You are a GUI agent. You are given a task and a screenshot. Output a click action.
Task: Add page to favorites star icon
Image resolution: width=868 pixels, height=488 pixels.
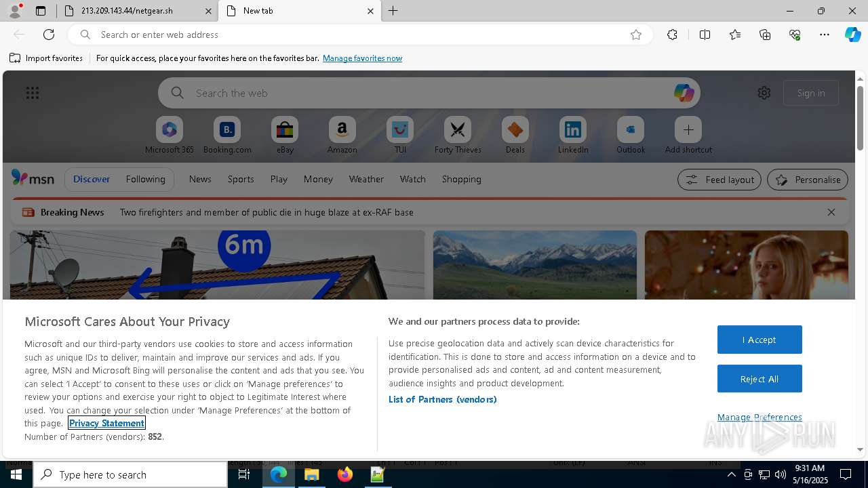pyautogui.click(x=636, y=35)
